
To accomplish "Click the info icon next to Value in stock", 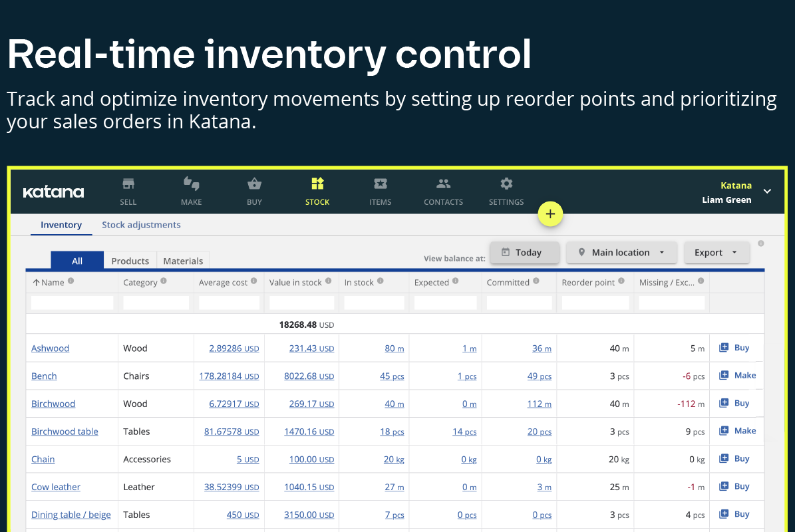I will tap(329, 281).
